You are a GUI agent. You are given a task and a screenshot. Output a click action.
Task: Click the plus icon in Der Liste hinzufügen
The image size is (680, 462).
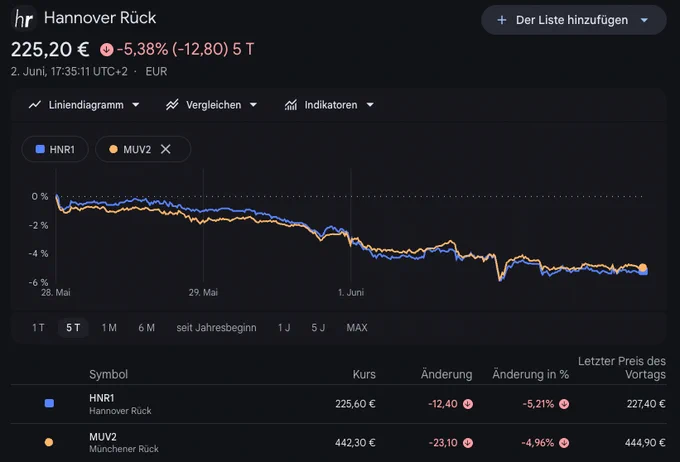click(x=502, y=20)
